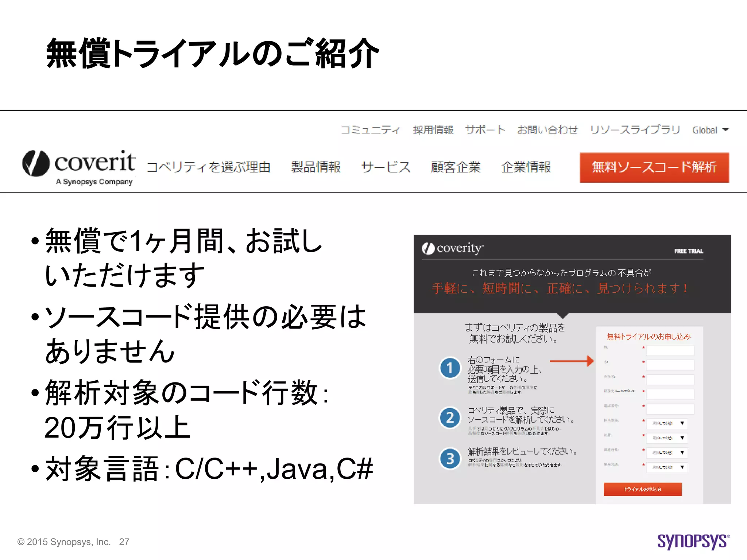The height and width of the screenshot is (560, 747).
Task: Select the 顧客企業 menu item
Action: point(456,167)
